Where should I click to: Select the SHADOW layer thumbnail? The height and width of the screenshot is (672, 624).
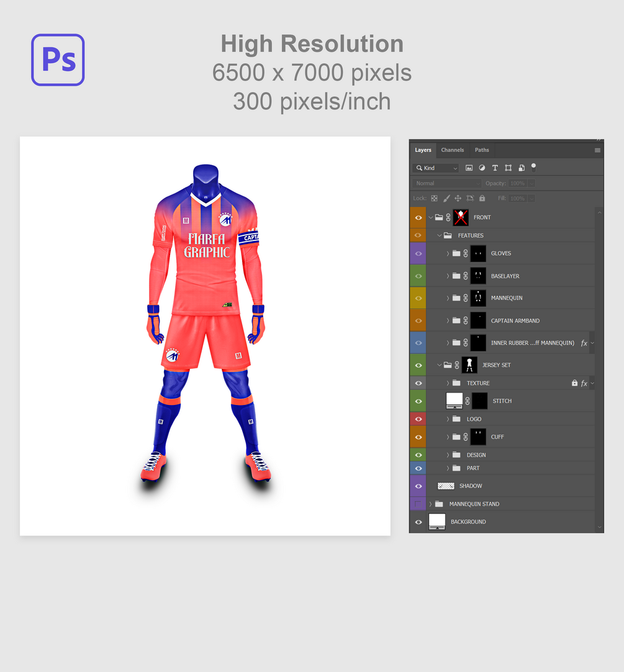(446, 486)
